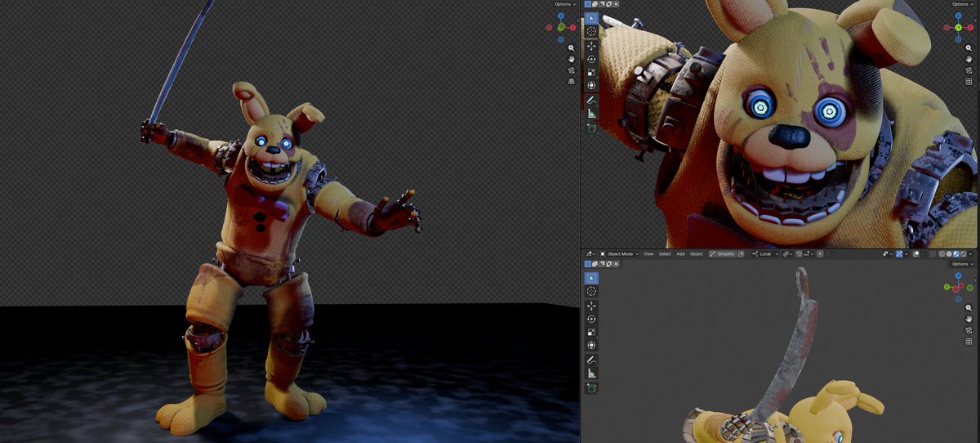The image size is (980, 443).
Task: Open the shading options dropdown arrow
Action: (x=971, y=254)
